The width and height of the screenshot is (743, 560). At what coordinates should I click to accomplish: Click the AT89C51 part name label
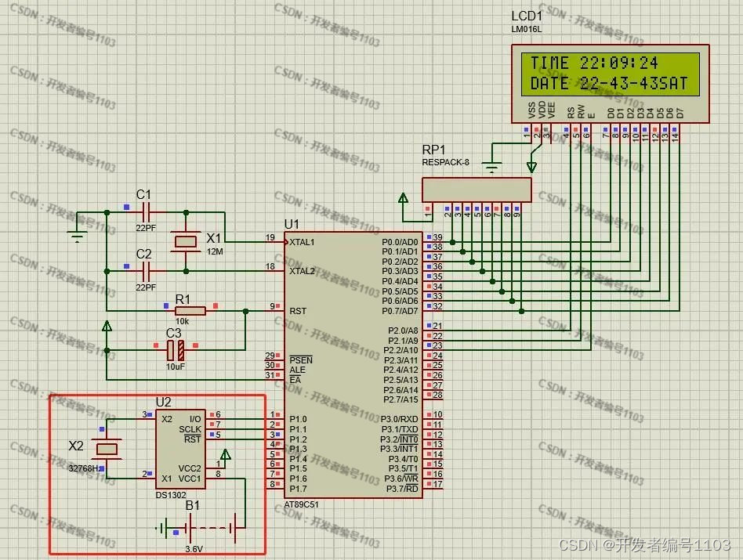302,504
